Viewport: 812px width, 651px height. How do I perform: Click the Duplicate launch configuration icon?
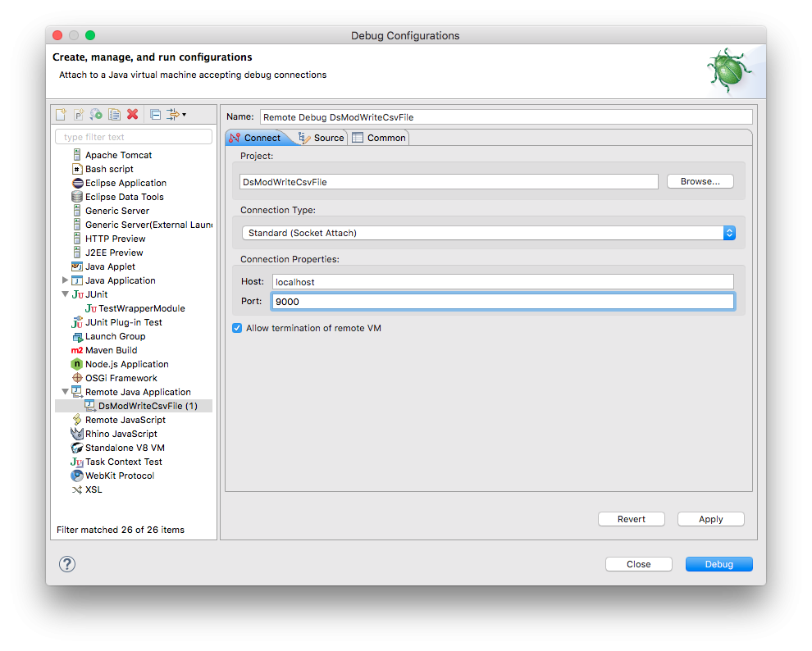[115, 115]
